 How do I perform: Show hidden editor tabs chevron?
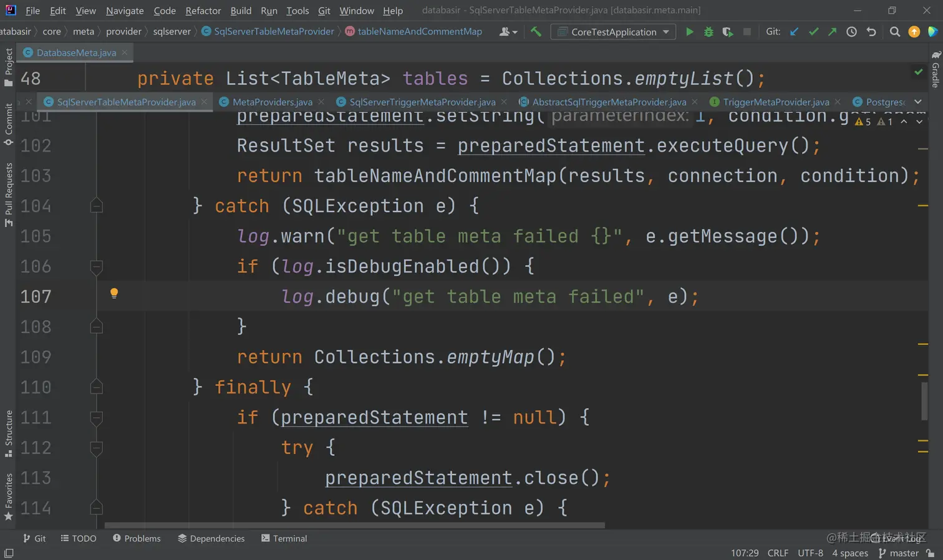click(x=918, y=102)
